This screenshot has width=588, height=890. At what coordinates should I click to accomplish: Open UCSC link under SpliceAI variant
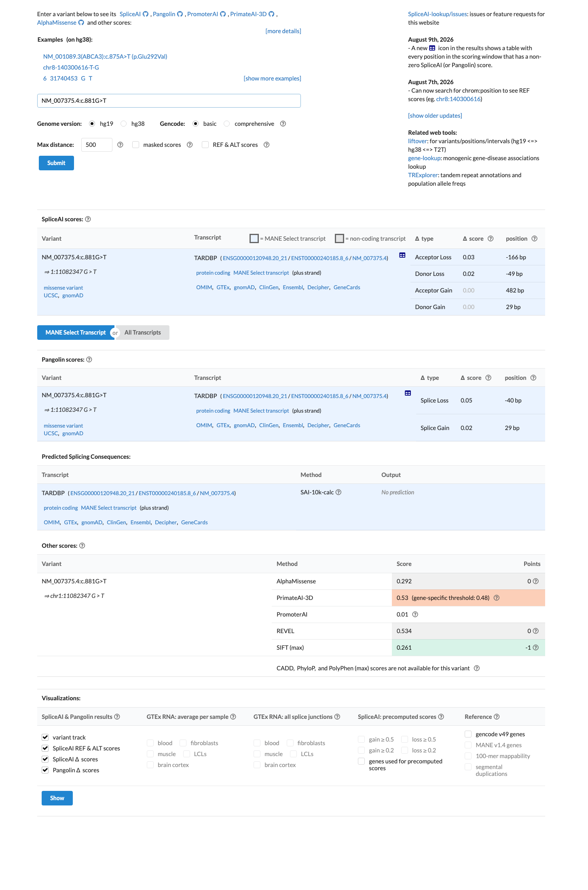click(51, 296)
